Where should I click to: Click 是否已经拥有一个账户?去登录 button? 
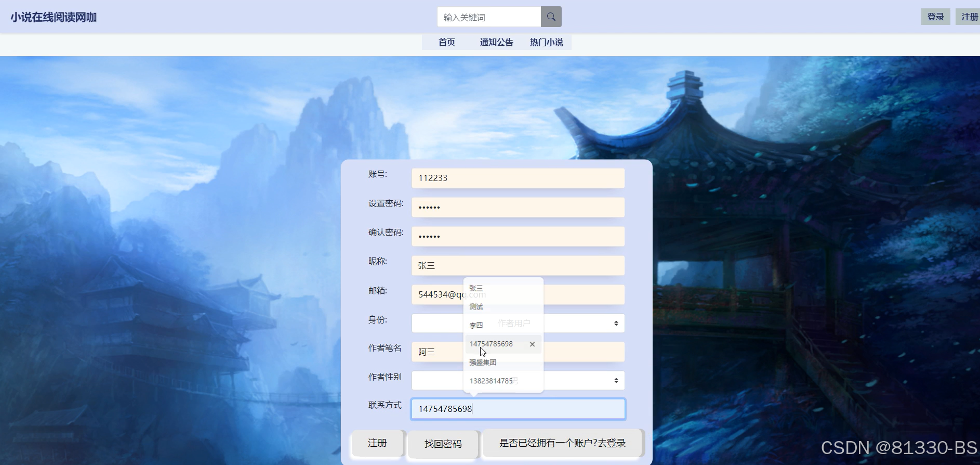(x=562, y=443)
